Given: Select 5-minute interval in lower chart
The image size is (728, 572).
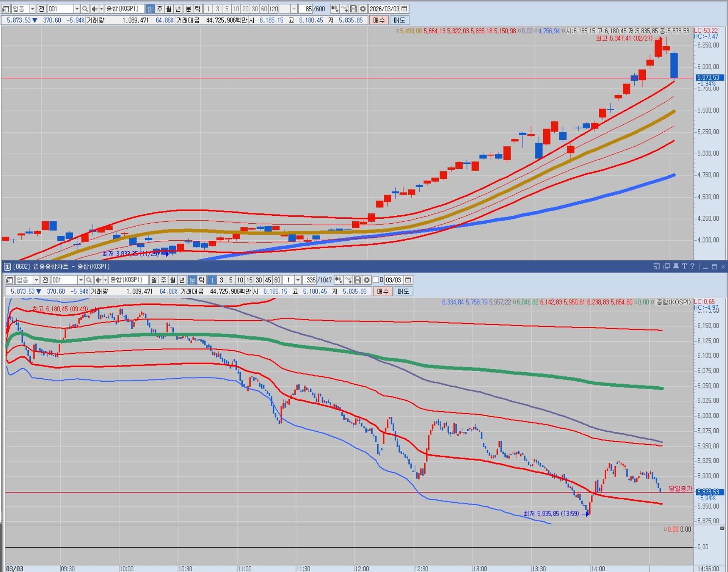Looking at the screenshot, I should point(231,280).
